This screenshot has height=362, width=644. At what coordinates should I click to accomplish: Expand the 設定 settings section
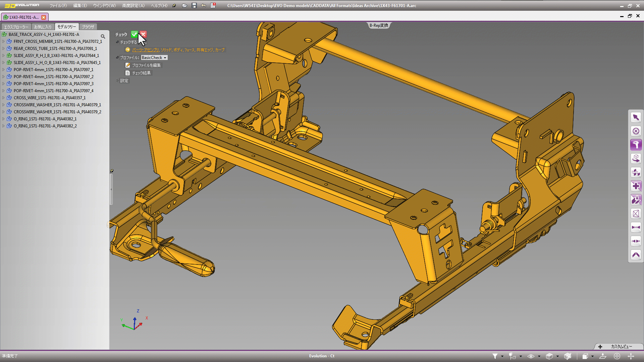(118, 80)
